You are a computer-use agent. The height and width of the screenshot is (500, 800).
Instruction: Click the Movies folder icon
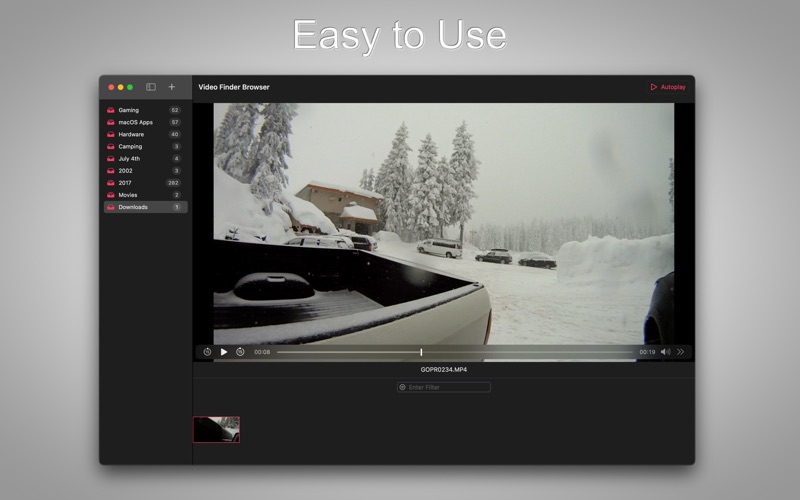[111, 195]
